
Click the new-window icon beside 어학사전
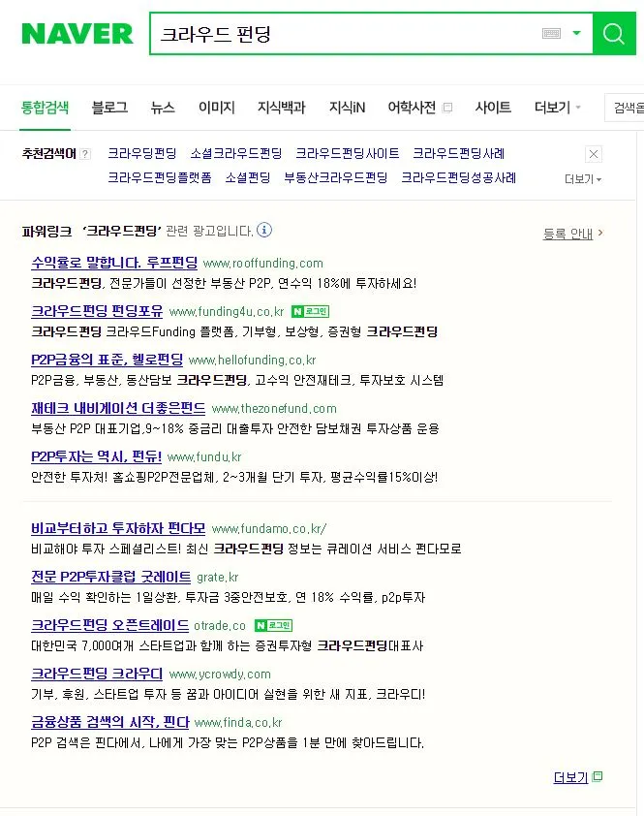click(x=446, y=108)
